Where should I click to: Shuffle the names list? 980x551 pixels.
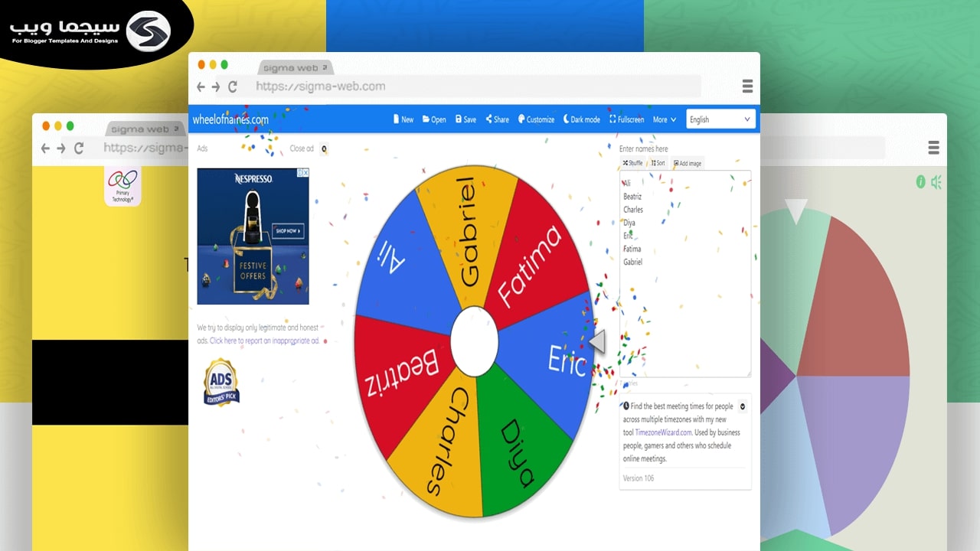(x=633, y=163)
